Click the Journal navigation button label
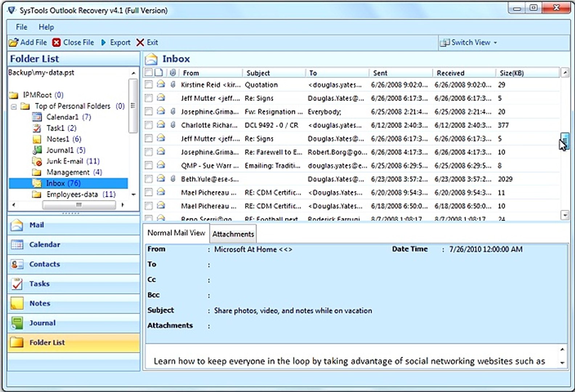575x392 pixels. pyautogui.click(x=42, y=323)
